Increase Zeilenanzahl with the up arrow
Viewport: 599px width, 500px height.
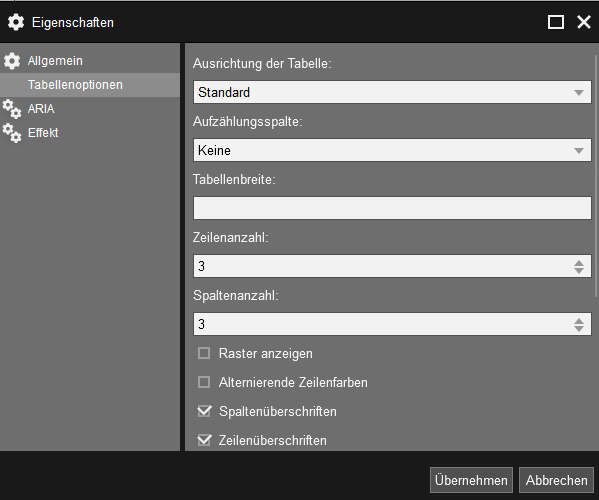(579, 263)
